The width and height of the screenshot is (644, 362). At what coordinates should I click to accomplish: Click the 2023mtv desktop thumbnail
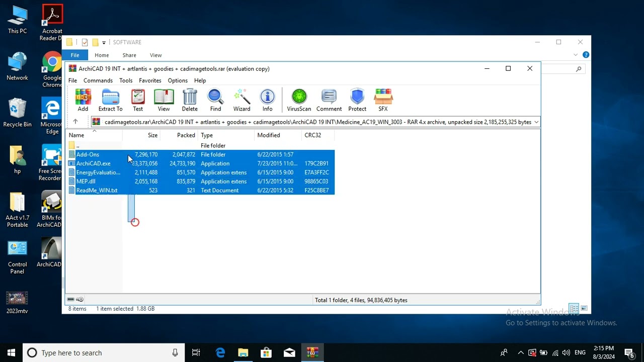tap(17, 302)
